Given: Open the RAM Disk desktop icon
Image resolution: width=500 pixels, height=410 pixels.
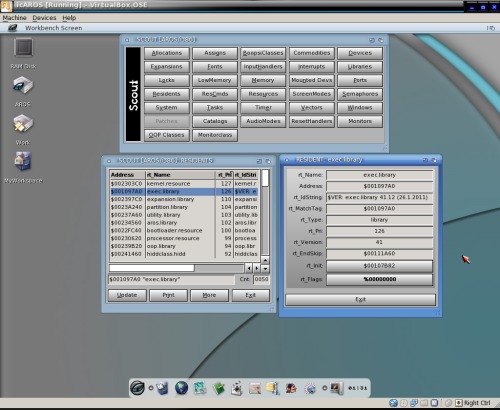Looking at the screenshot, I should click(x=23, y=47).
